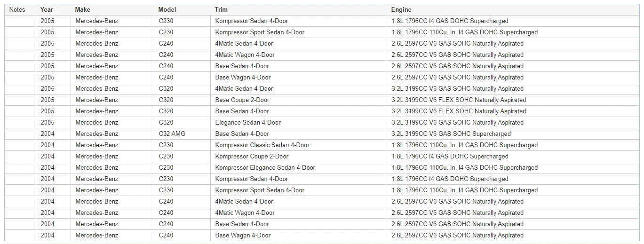644x244 pixels.
Task: Click the Make column header
Action: 112,9
